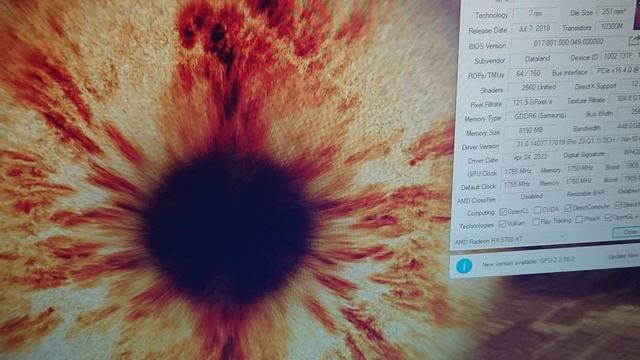Click the 'Driver Date' label
Image resolution: width=640 pixels, height=360 pixels.
(x=482, y=160)
